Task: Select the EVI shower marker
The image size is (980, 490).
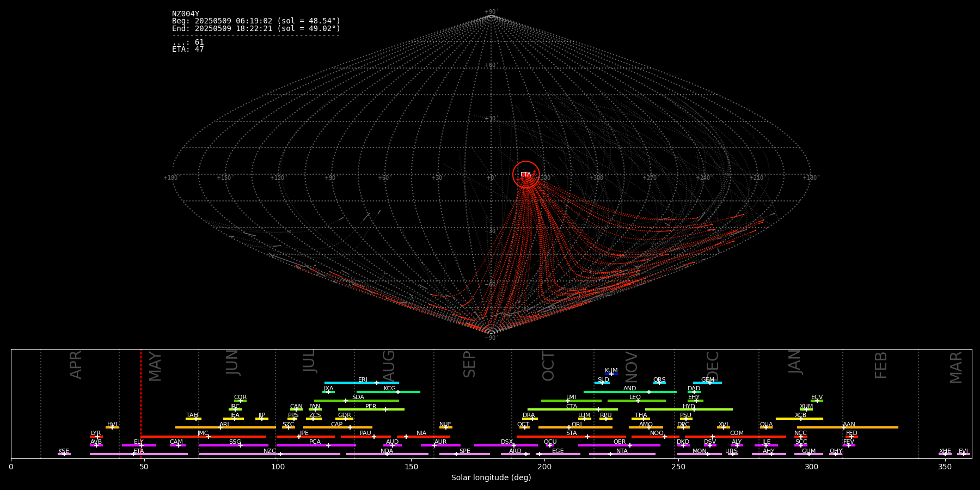Action: pos(964,454)
